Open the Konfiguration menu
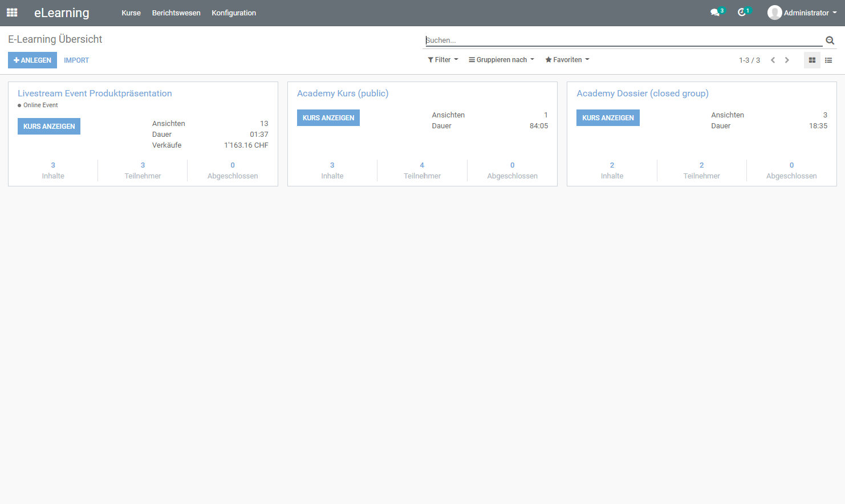Screen dimensions: 845x504 tap(234, 13)
